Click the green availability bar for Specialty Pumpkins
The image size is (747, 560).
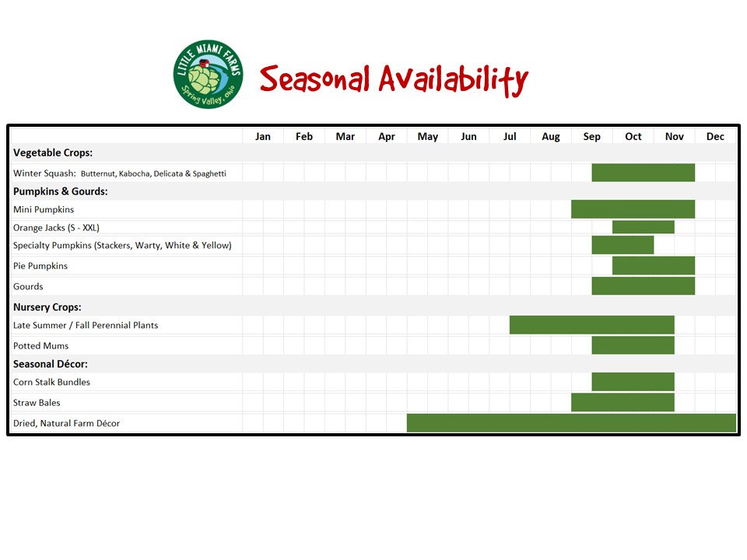click(x=622, y=245)
